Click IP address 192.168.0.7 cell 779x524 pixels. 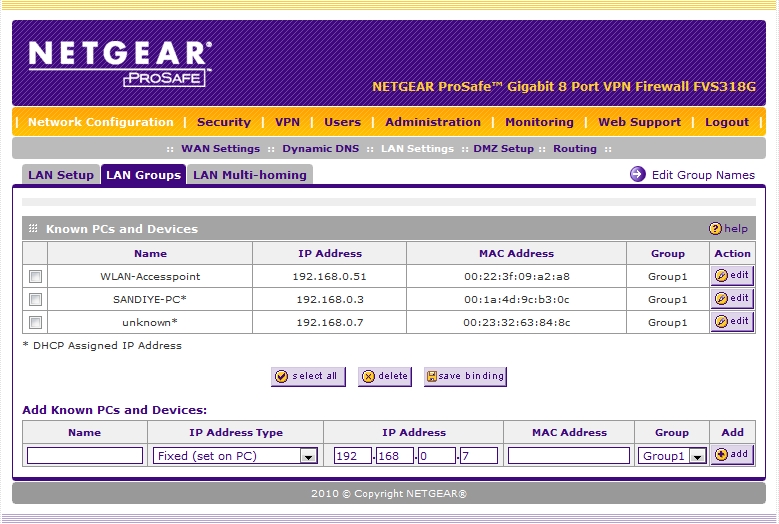pyautogui.click(x=330, y=323)
